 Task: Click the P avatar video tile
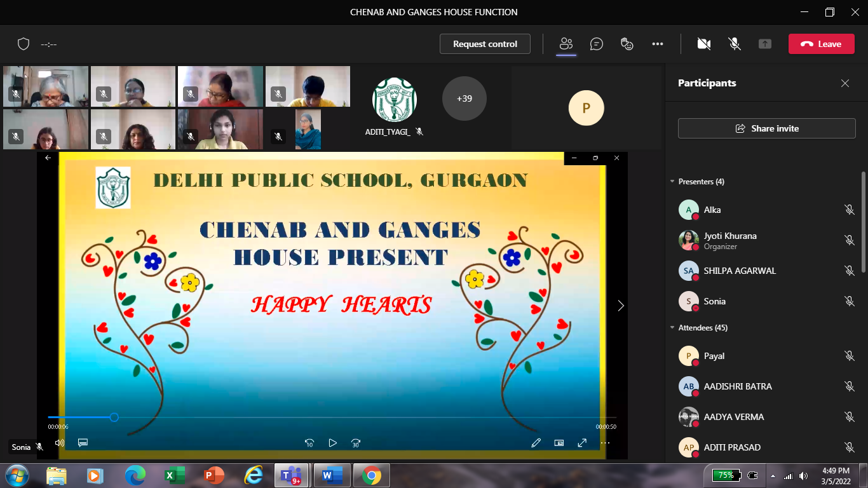point(586,108)
